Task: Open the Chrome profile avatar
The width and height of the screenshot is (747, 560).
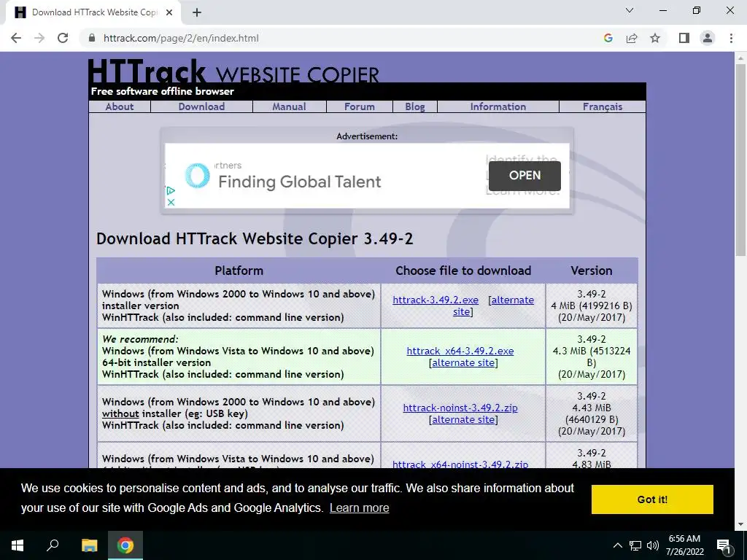Action: coord(708,38)
